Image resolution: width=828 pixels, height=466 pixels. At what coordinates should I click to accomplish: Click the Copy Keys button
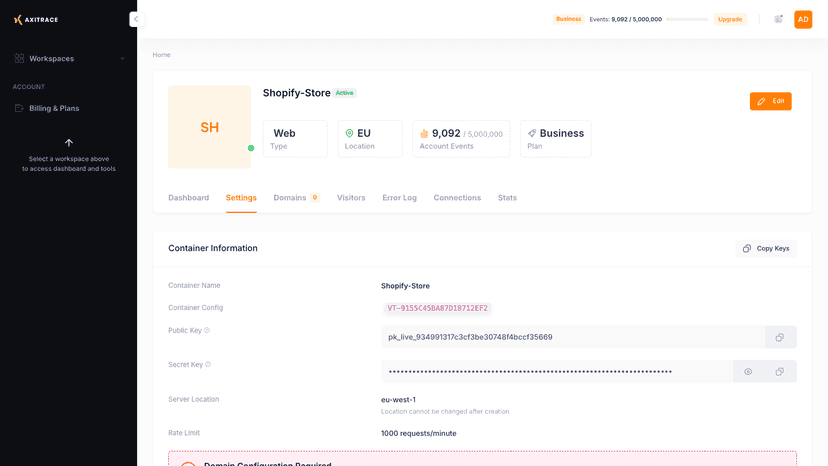[x=766, y=248]
